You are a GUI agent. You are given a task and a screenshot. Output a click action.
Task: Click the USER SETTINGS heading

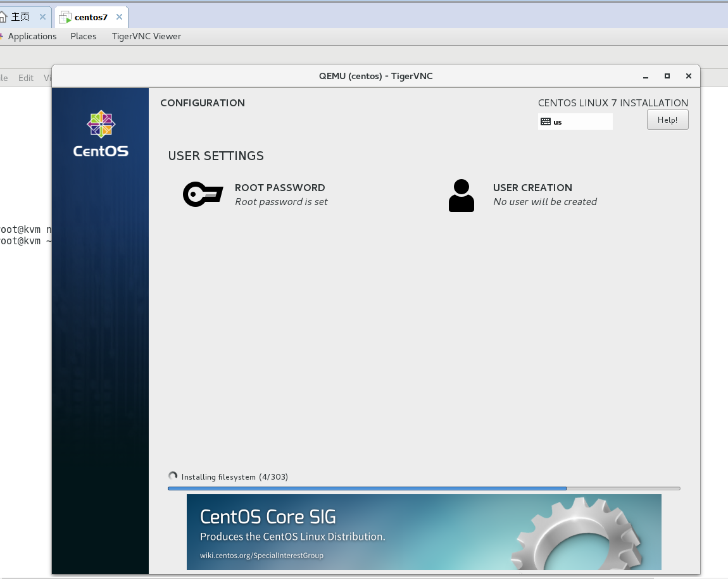(x=216, y=156)
